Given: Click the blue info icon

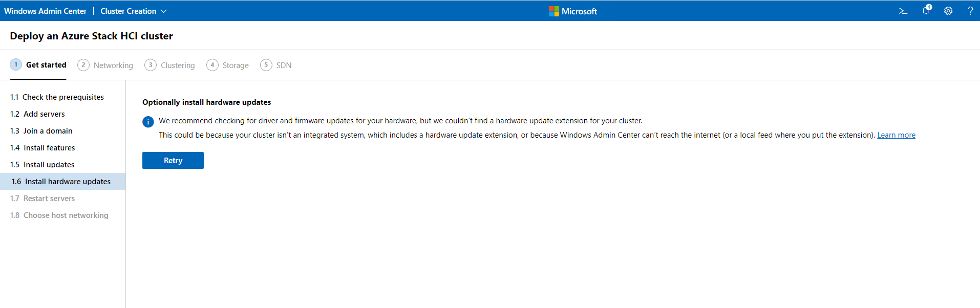Looking at the screenshot, I should coord(148,122).
